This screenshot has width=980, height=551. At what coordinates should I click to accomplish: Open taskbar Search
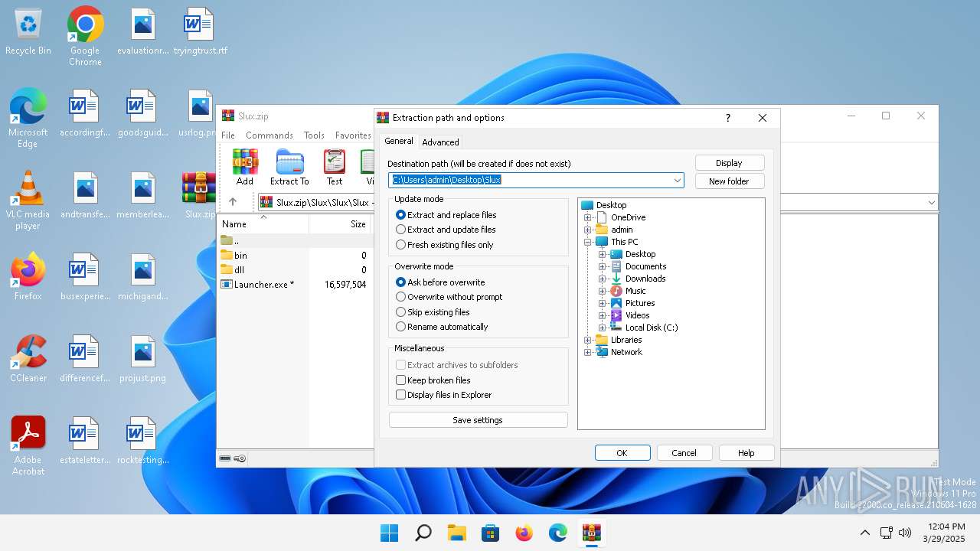pyautogui.click(x=423, y=533)
